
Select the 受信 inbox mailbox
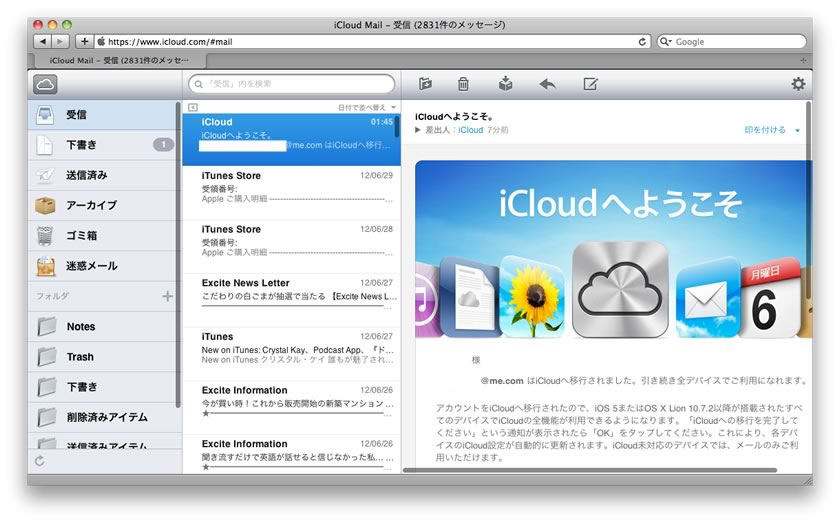pyautogui.click(x=102, y=115)
